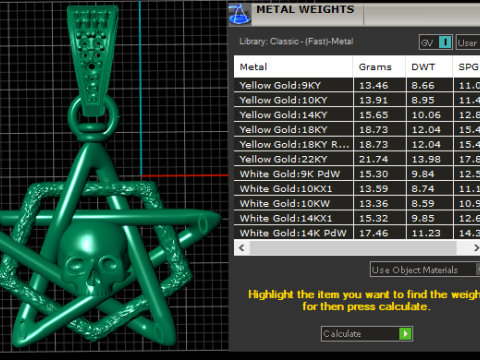This screenshot has width=480, height=360.
Task: Click the table scroll left arrow
Action: tap(242, 248)
